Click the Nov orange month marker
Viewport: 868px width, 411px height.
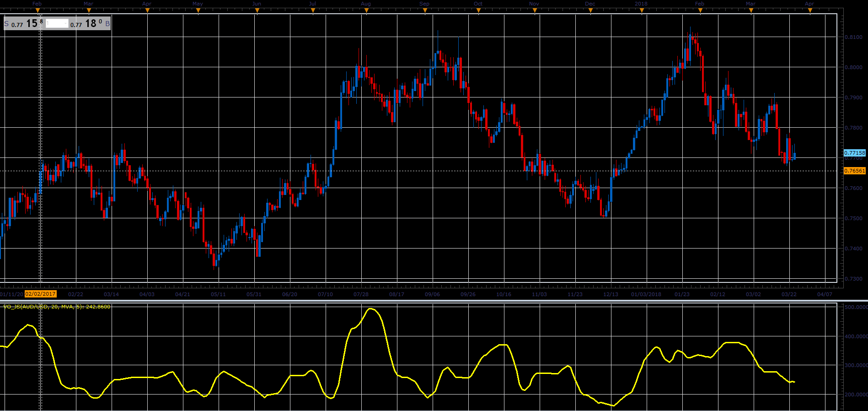tap(535, 11)
